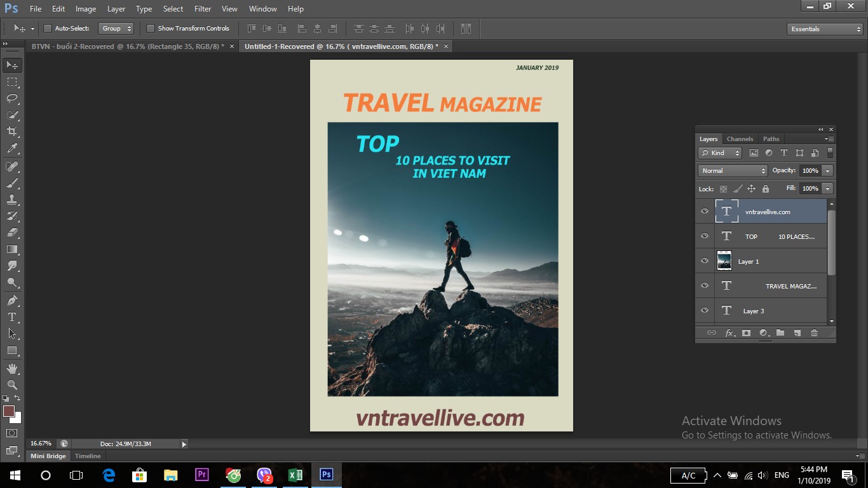Select the Quick Selection tool
868x488 pixels.
(12, 115)
